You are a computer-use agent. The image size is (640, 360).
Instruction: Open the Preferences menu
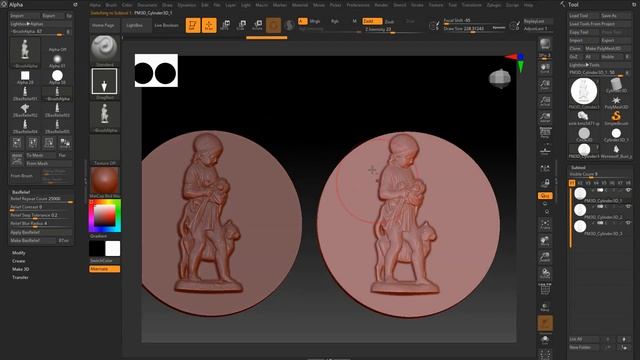pyautogui.click(x=358, y=5)
